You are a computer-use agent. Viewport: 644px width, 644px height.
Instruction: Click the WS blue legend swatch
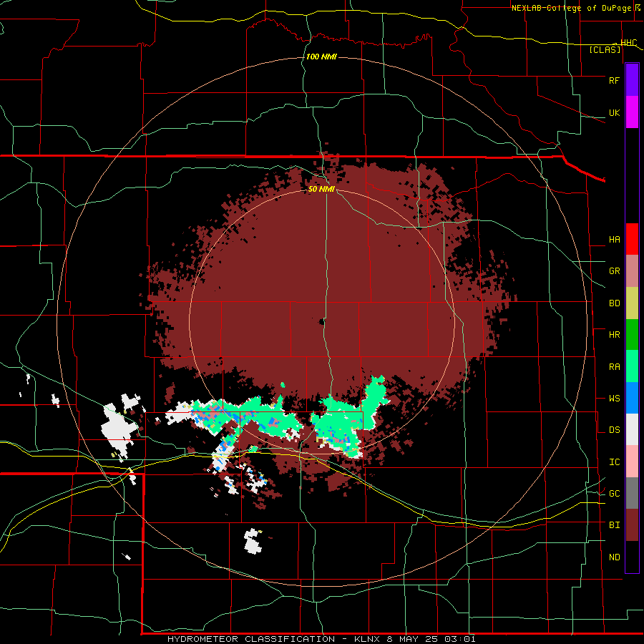coord(632,398)
